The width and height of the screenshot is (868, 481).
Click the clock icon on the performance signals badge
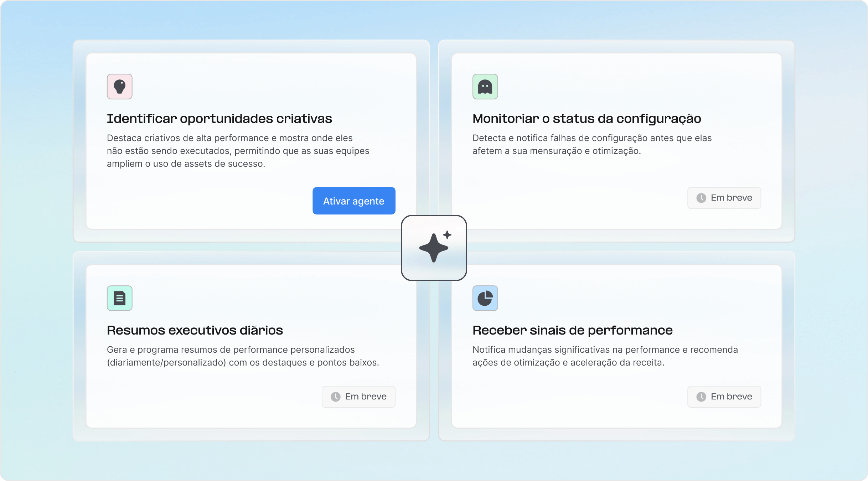click(x=701, y=397)
